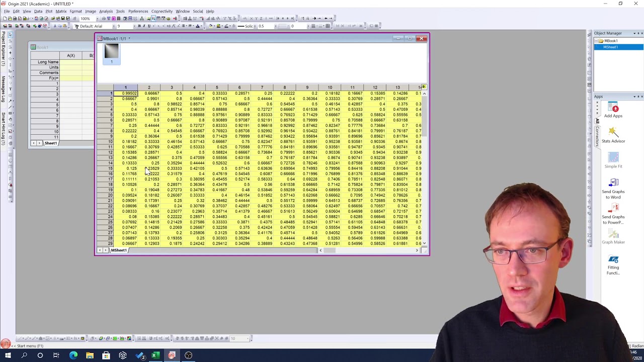Viewport: 644px width, 362px height.
Task: Click the font color A button
Action: tap(198, 26)
